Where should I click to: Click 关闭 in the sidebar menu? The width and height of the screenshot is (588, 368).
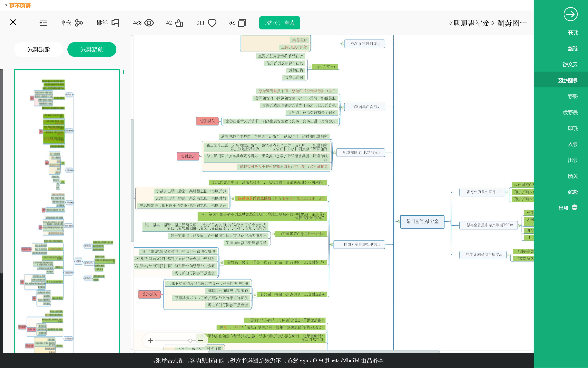coord(573,176)
